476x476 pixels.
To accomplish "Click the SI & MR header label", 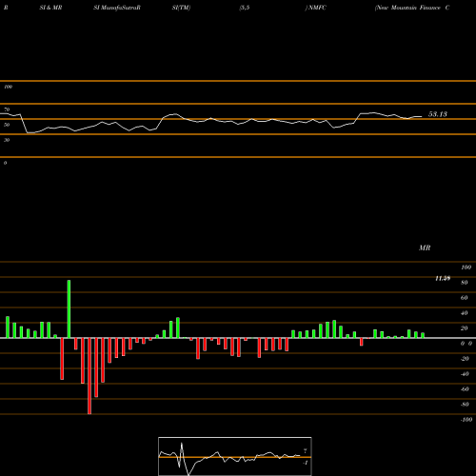I will click(x=50, y=8).
